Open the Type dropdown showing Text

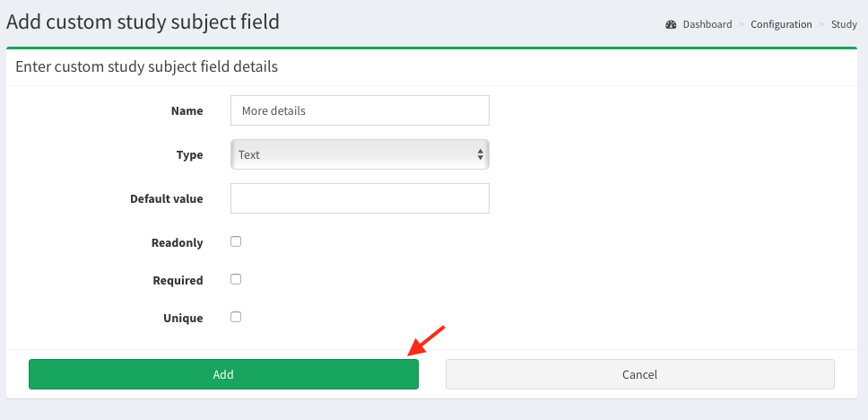coord(359,154)
